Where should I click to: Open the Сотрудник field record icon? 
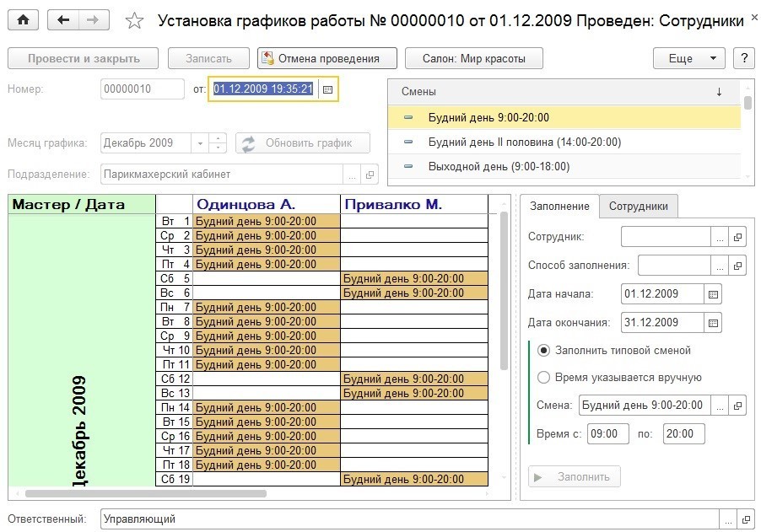[737, 237]
